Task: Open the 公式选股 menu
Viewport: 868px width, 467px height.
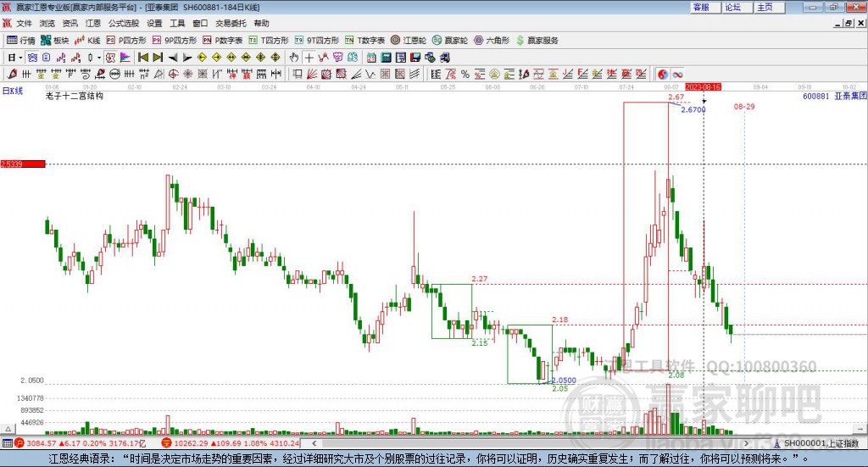Action: 124,23
